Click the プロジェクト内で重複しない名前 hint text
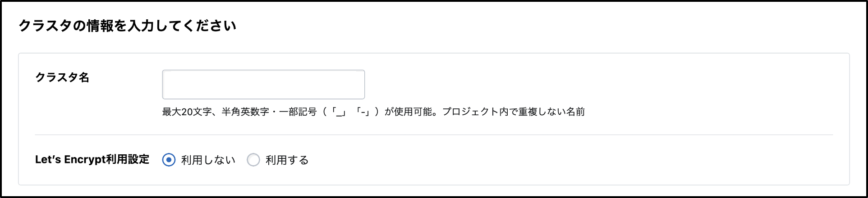This screenshot has width=868, height=198. coord(513,112)
